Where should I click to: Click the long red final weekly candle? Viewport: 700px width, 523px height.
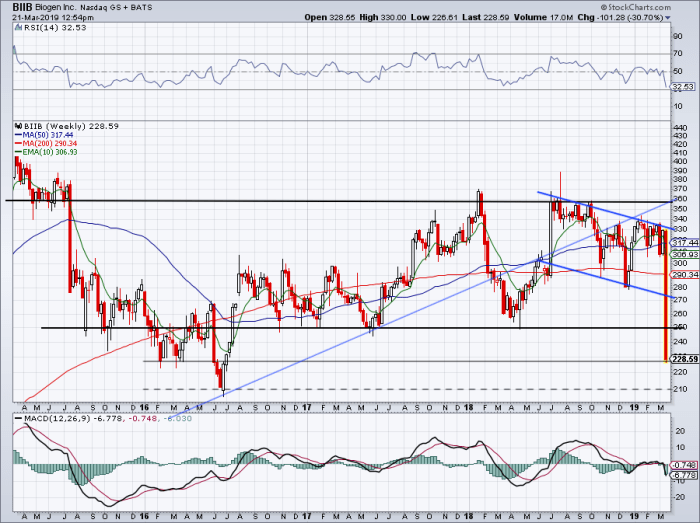click(666, 295)
